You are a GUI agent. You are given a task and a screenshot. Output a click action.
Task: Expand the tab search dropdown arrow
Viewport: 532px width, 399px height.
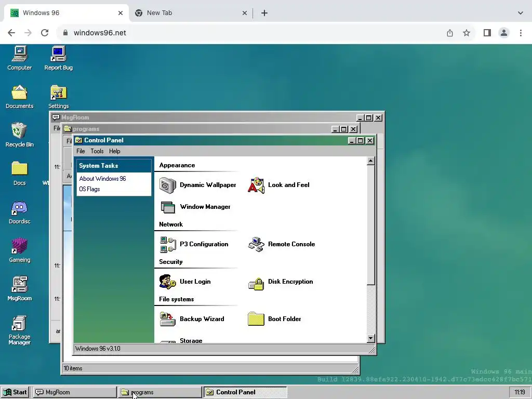[x=521, y=13]
